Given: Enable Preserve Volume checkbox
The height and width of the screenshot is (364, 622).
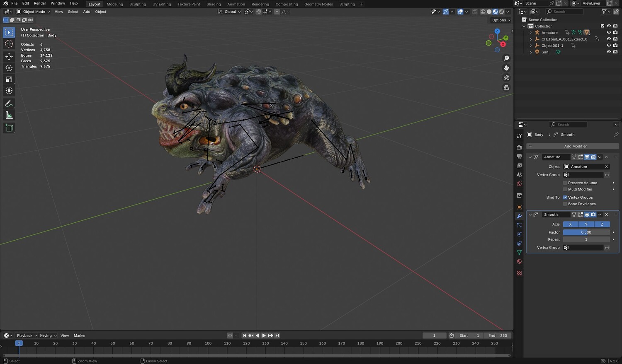Looking at the screenshot, I should tap(565, 183).
